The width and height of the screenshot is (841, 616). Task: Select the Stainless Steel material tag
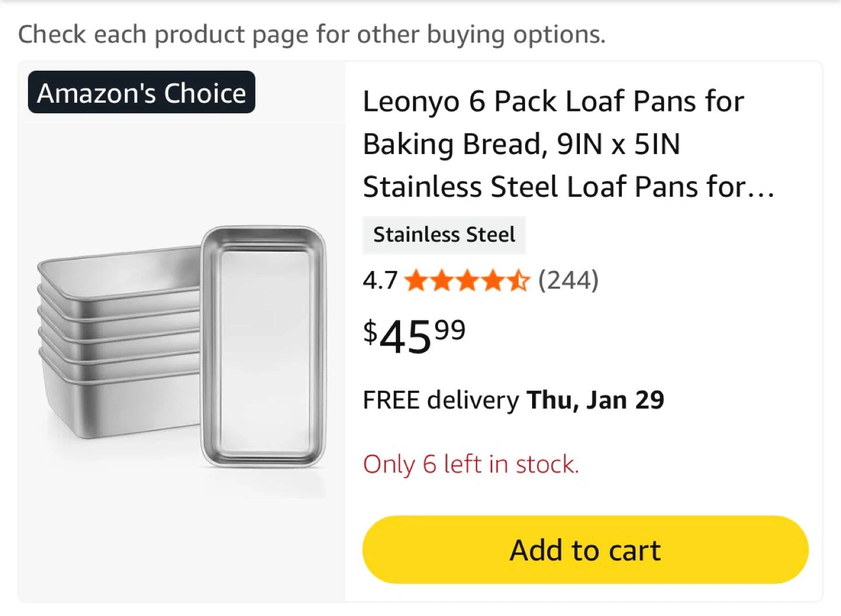(444, 235)
